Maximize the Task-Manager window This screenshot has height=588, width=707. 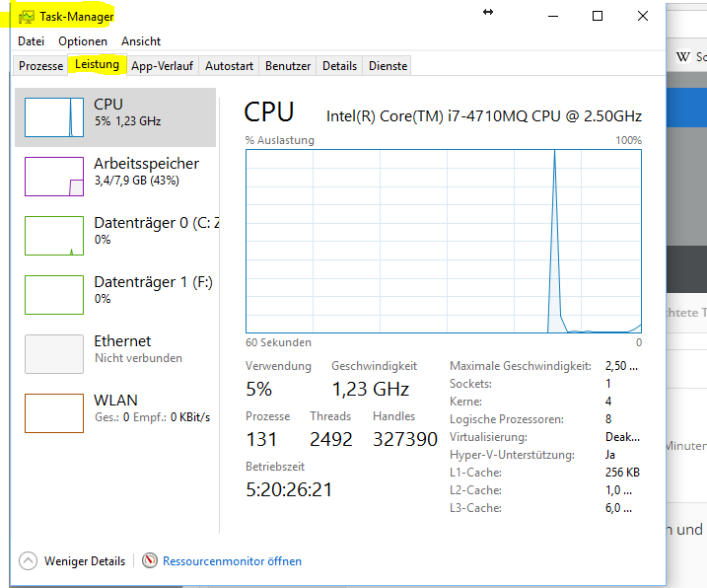point(598,16)
